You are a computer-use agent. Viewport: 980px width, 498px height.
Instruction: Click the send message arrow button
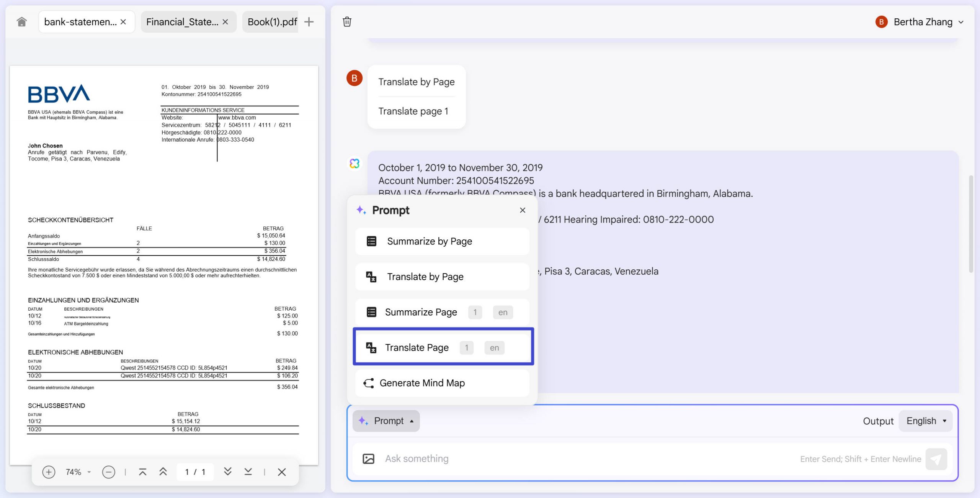pyautogui.click(x=936, y=459)
